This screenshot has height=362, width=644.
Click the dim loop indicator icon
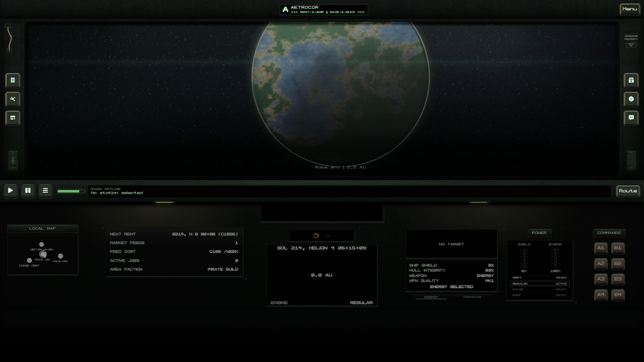(x=327, y=236)
